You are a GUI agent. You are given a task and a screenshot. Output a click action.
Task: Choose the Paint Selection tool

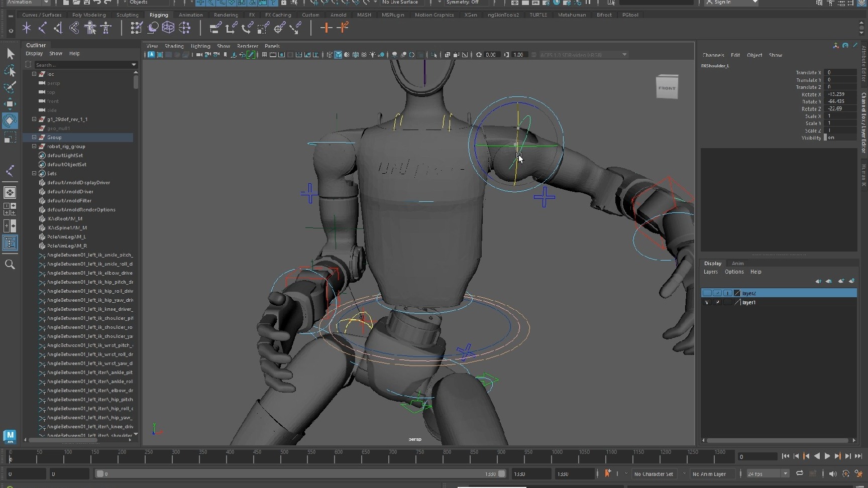(x=10, y=87)
